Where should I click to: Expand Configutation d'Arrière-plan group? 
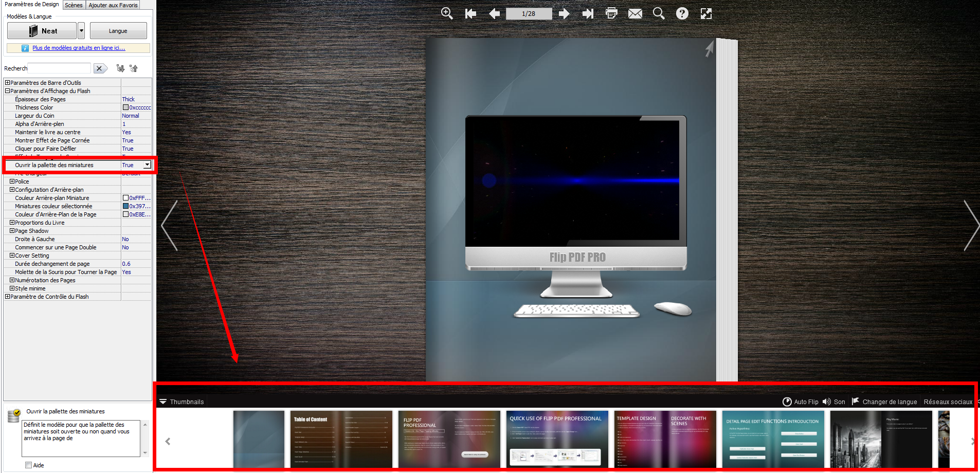coord(12,189)
